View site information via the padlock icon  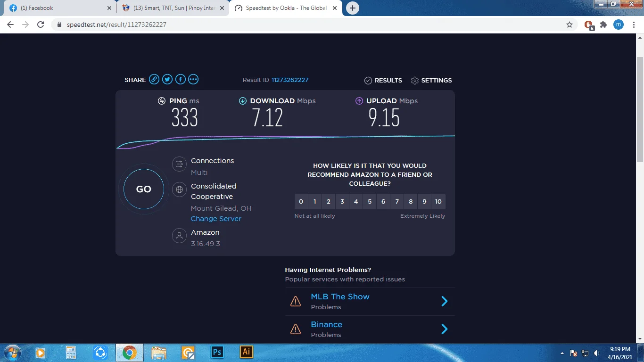[x=59, y=25]
